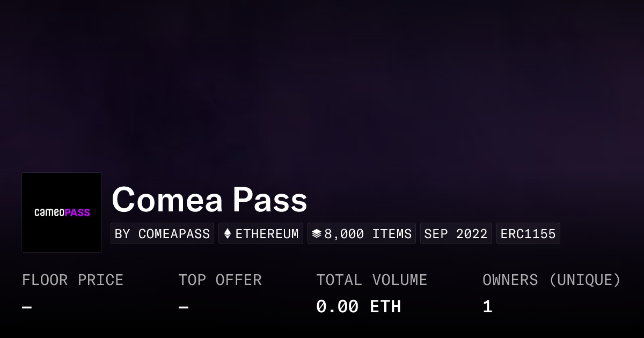Screen dimensions: 644x338
Task: Open the BY COMEAPASS creator link
Action: point(162,234)
